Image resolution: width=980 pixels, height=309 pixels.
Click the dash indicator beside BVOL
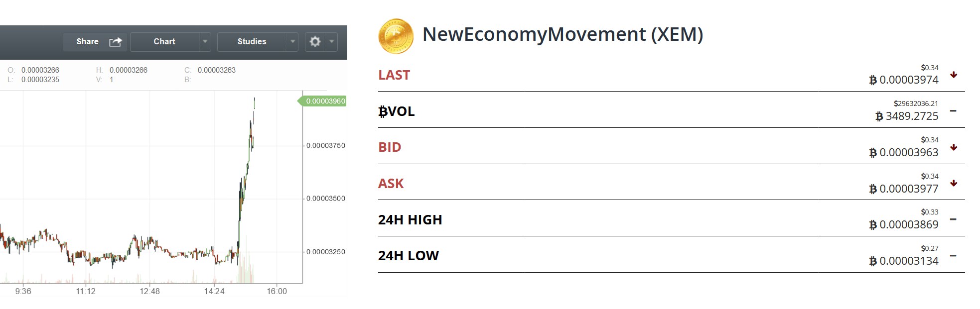[953, 111]
